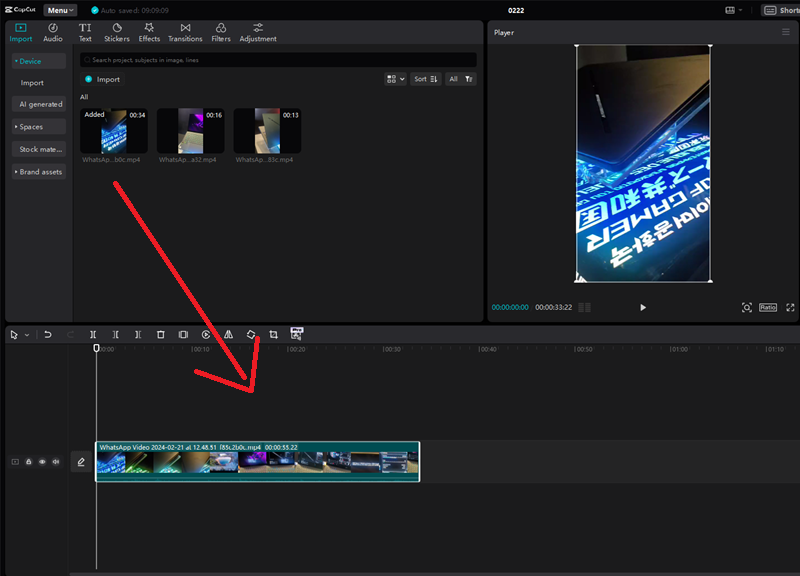Image resolution: width=800 pixels, height=576 pixels.
Task: Click the Ratio button in the Player
Action: pyautogui.click(x=768, y=307)
